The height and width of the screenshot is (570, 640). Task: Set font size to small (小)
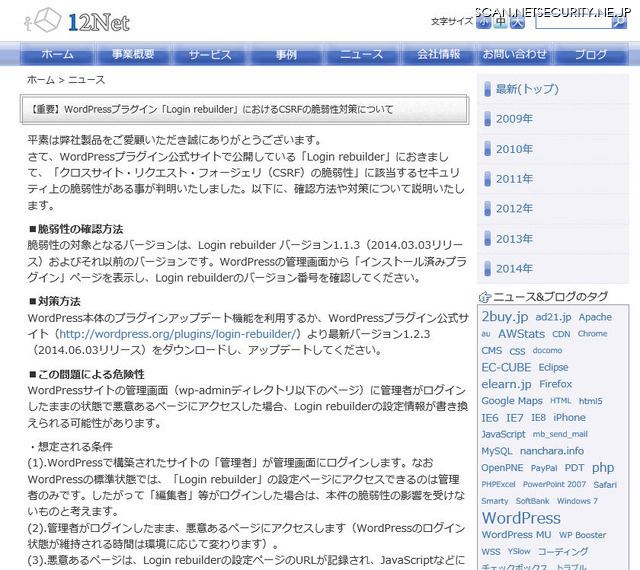click(484, 22)
